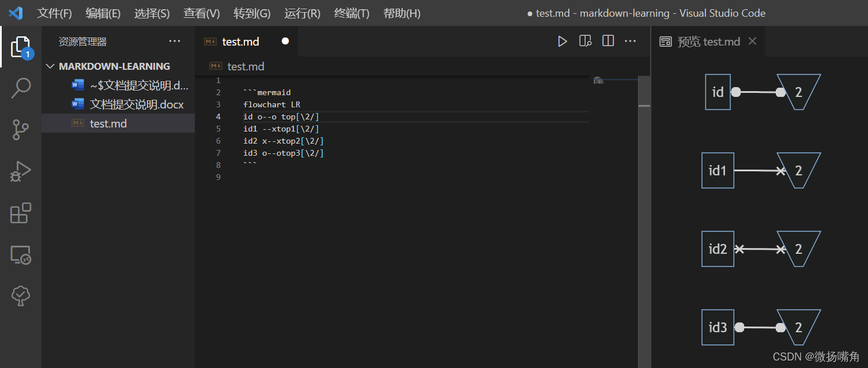Image resolution: width=868 pixels, height=368 pixels.
Task: Open ~$文档提交说明.d... file in explorer
Action: tap(118, 85)
